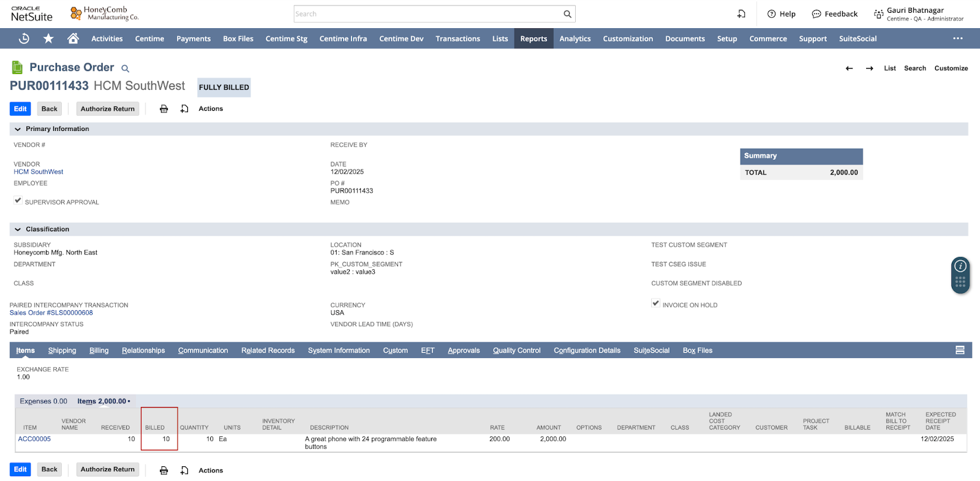Collapse the Primary Information section
Image resolution: width=980 pixels, height=481 pixels.
pos(18,129)
